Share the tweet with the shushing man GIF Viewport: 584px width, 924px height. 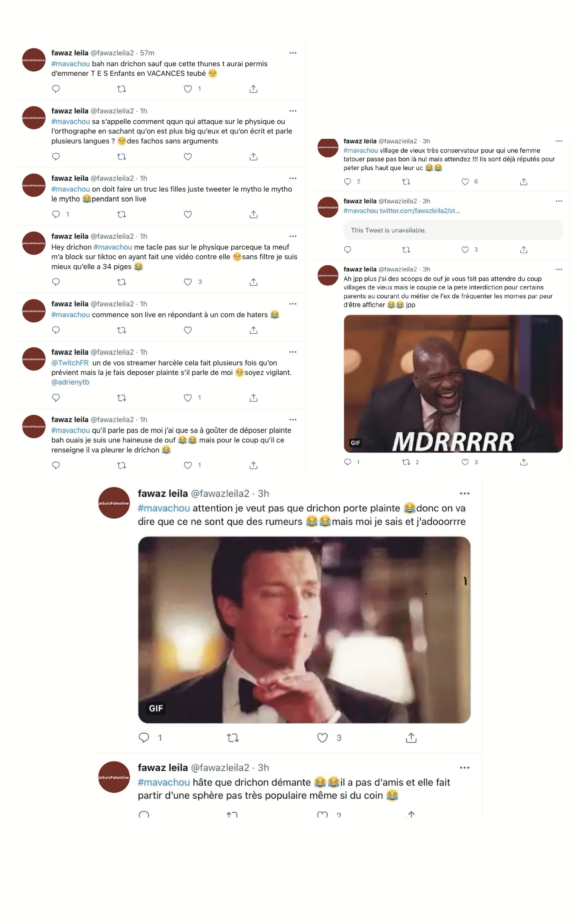pyautogui.click(x=411, y=737)
